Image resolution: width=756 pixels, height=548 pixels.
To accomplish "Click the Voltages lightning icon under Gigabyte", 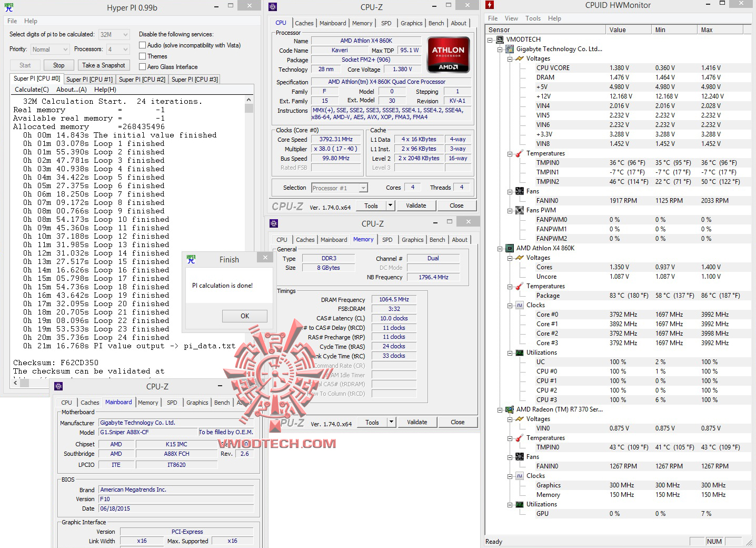I will coord(520,58).
